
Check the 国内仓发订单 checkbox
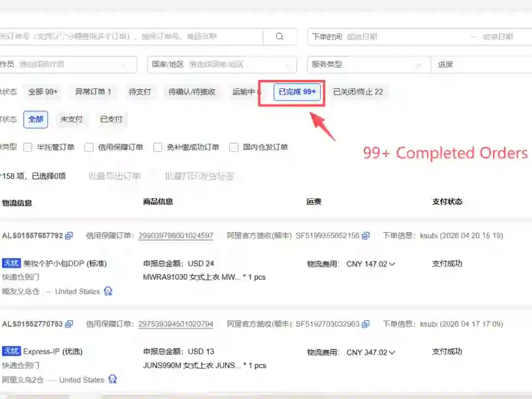(x=234, y=147)
